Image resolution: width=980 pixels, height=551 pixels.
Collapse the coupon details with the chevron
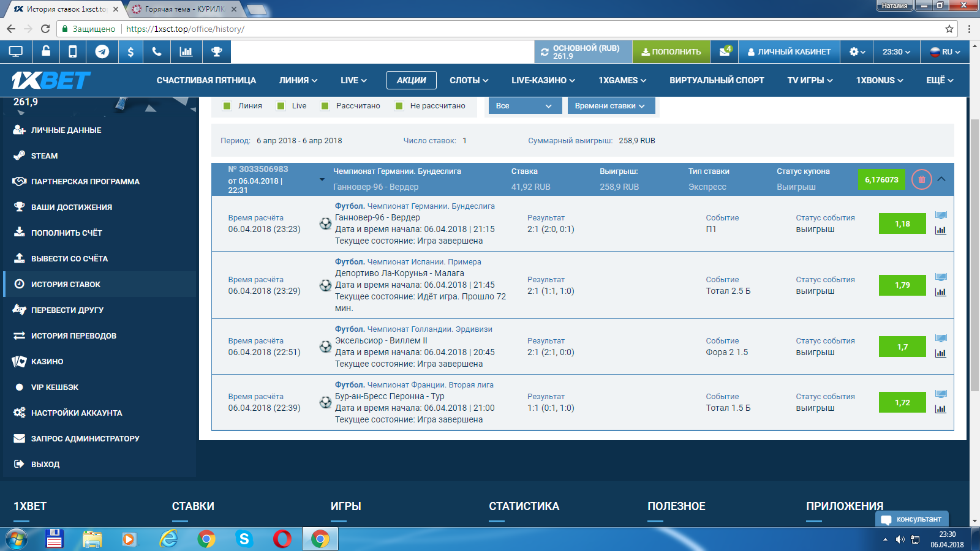coord(941,179)
